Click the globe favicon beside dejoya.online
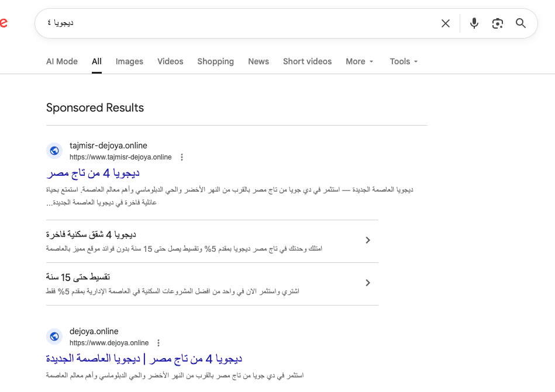The image size is (555, 392). click(54, 337)
